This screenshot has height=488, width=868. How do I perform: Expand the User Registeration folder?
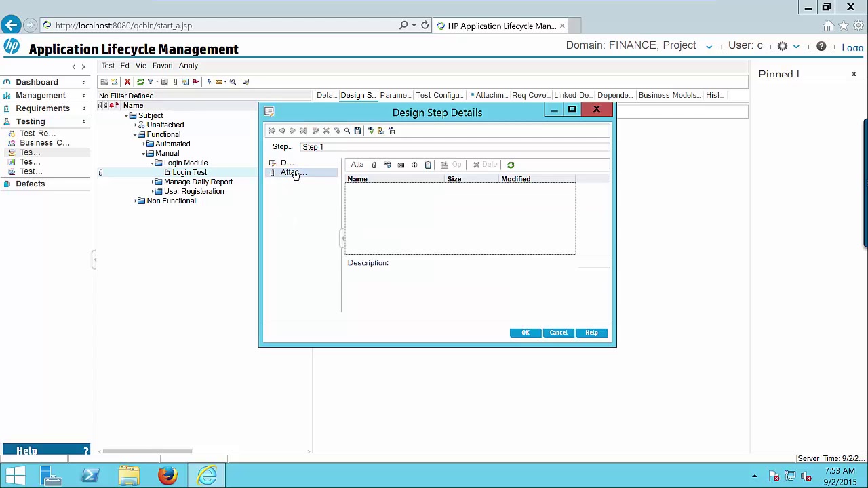(153, 192)
